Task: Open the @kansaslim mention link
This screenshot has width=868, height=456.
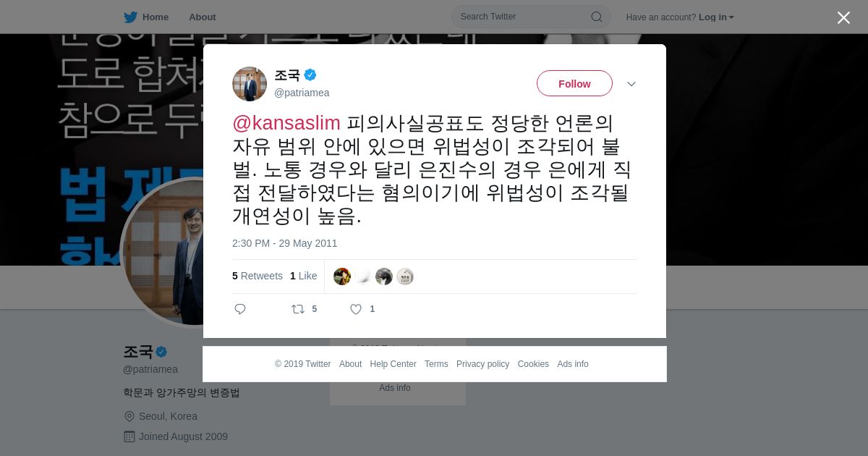Action: (x=286, y=123)
